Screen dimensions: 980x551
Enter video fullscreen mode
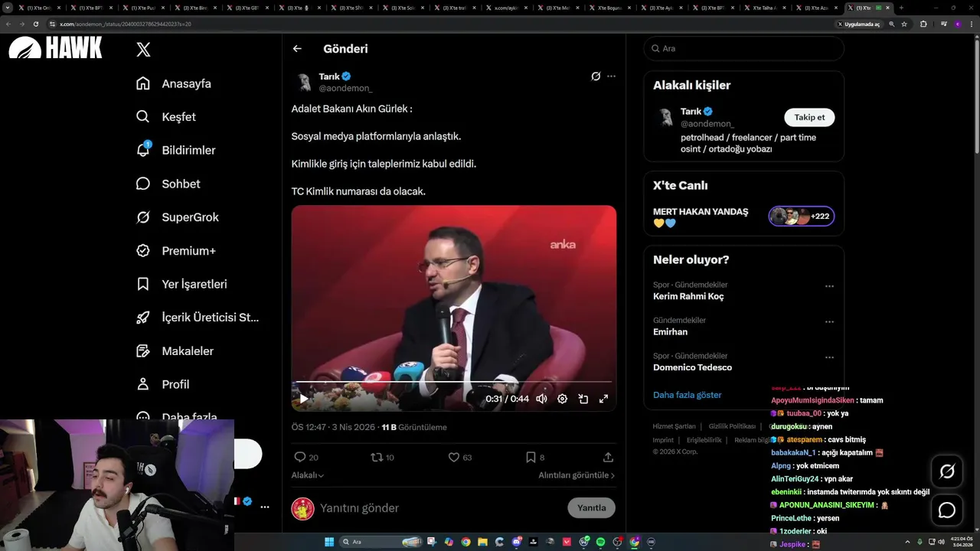click(603, 399)
